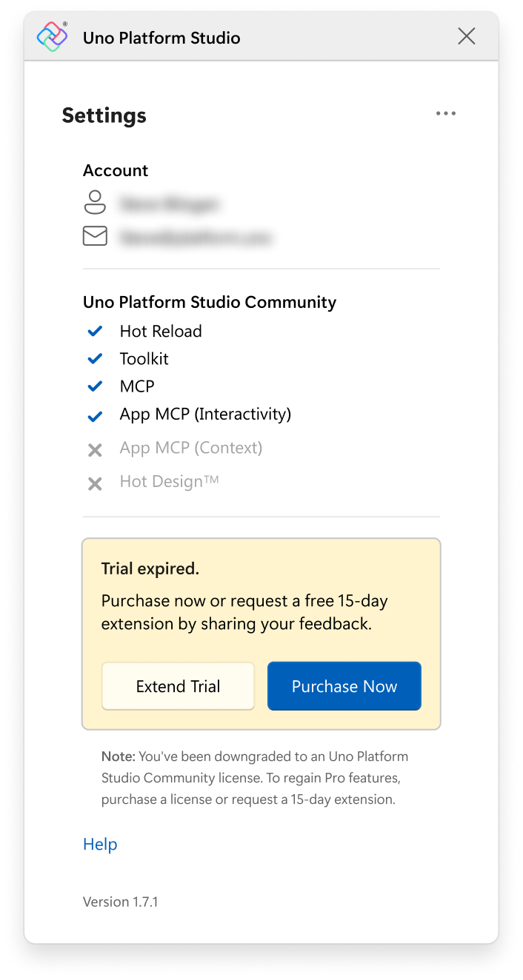Click the Uno Platform Studio Community heading
Viewport: 523px width, 980px height.
point(210,302)
